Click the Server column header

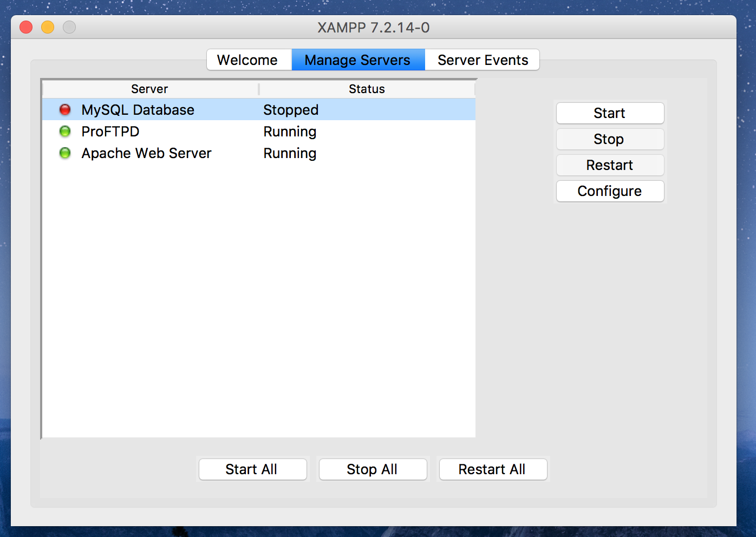[x=149, y=89]
